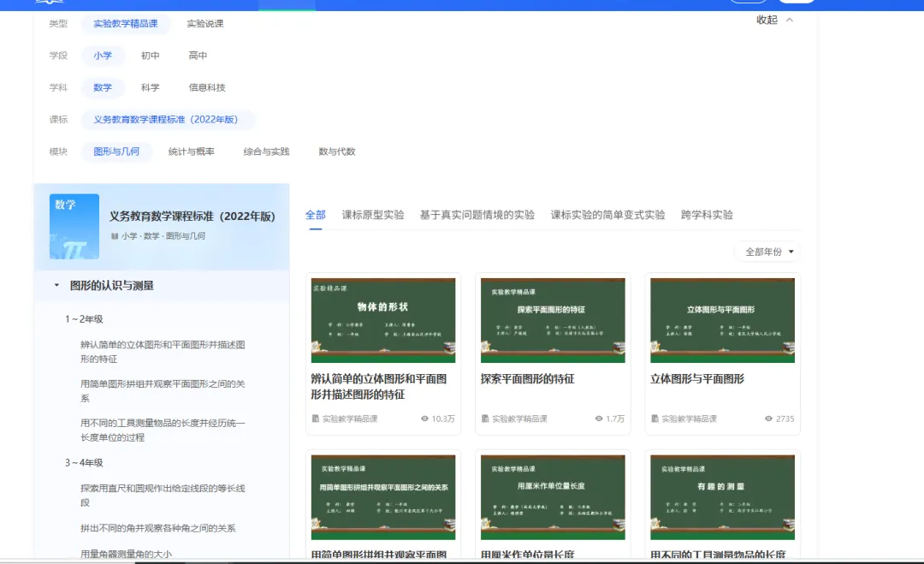The height and width of the screenshot is (564, 924).
Task: Open the 探索平面图形的特征 course thumbnail
Action: [553, 320]
